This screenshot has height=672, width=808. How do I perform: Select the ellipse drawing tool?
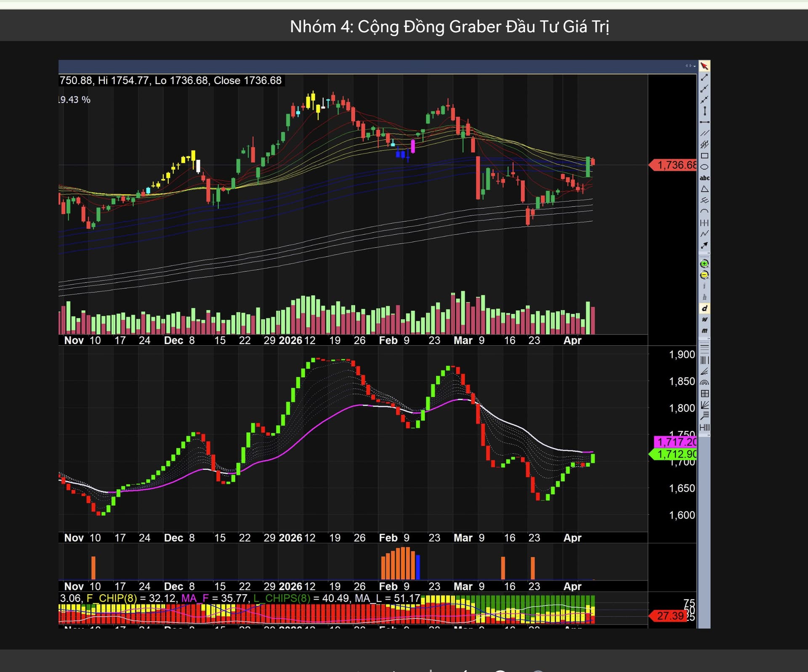tap(704, 167)
